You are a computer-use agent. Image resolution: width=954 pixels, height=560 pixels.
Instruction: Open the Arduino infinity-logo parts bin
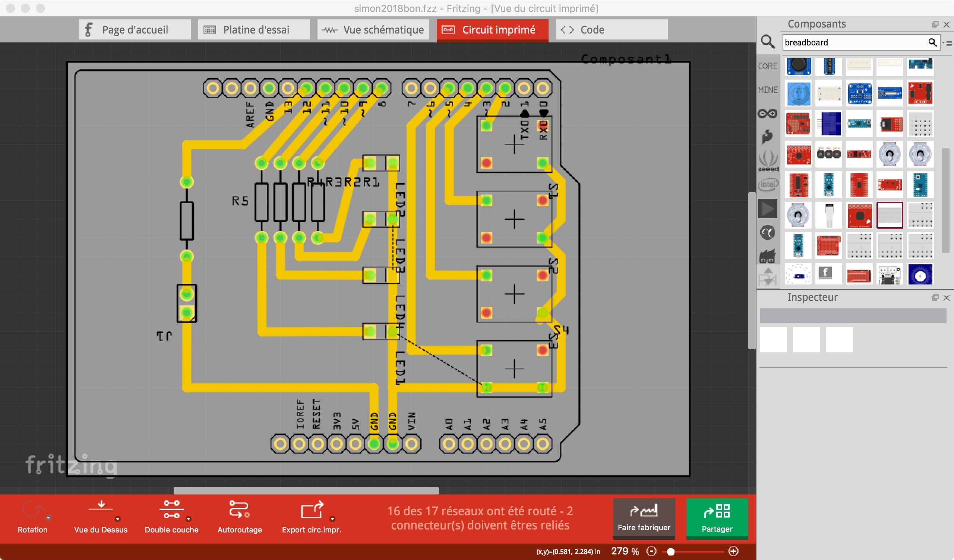tap(767, 114)
